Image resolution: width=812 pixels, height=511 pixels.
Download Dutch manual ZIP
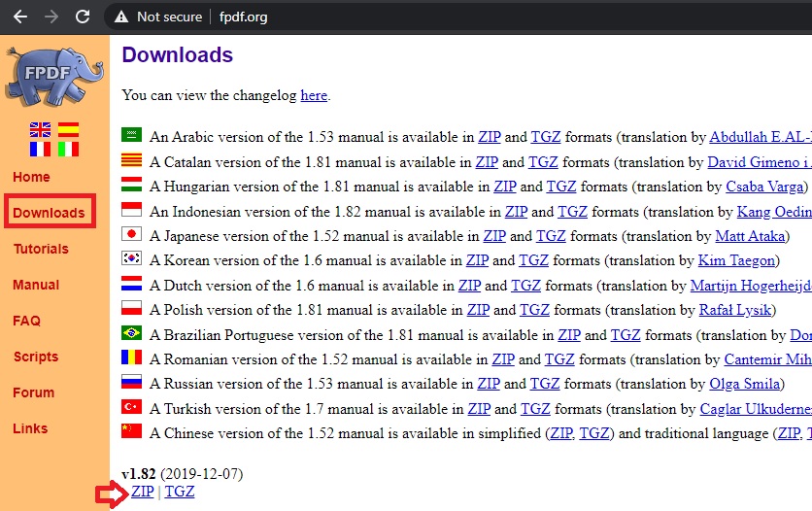470,286
